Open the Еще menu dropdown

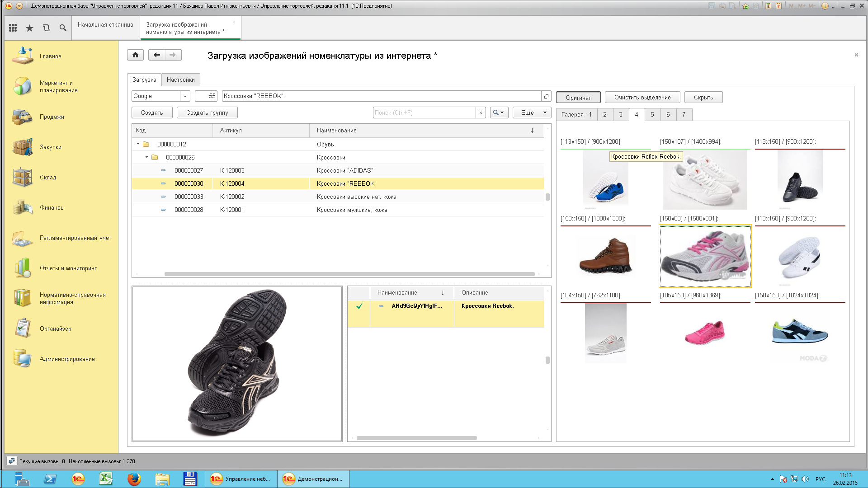(532, 113)
